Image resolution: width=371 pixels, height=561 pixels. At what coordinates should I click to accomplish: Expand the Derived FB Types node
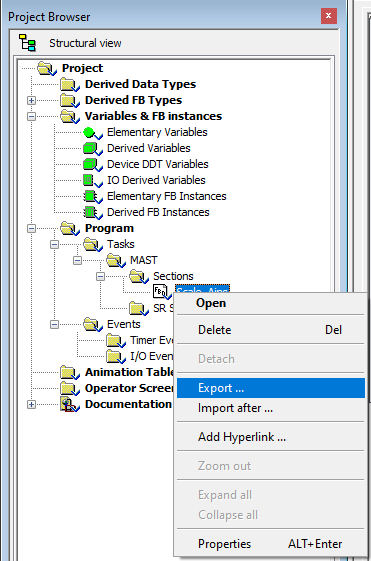point(31,101)
